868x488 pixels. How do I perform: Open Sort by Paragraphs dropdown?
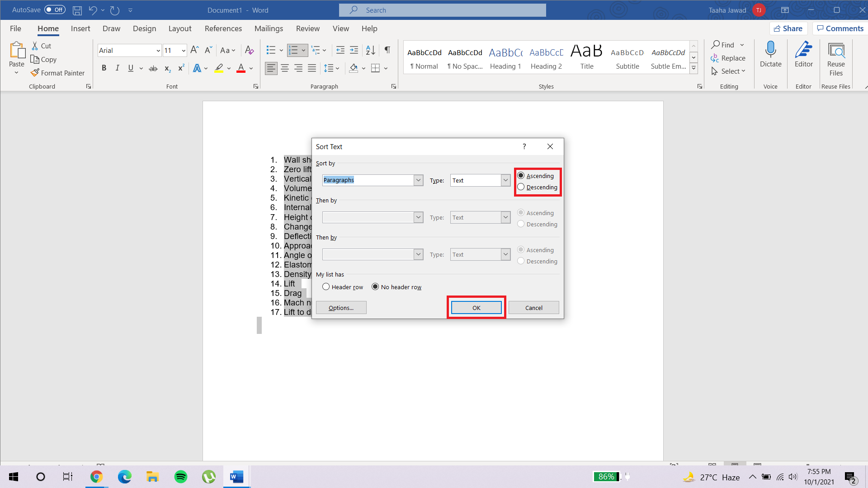(x=419, y=180)
